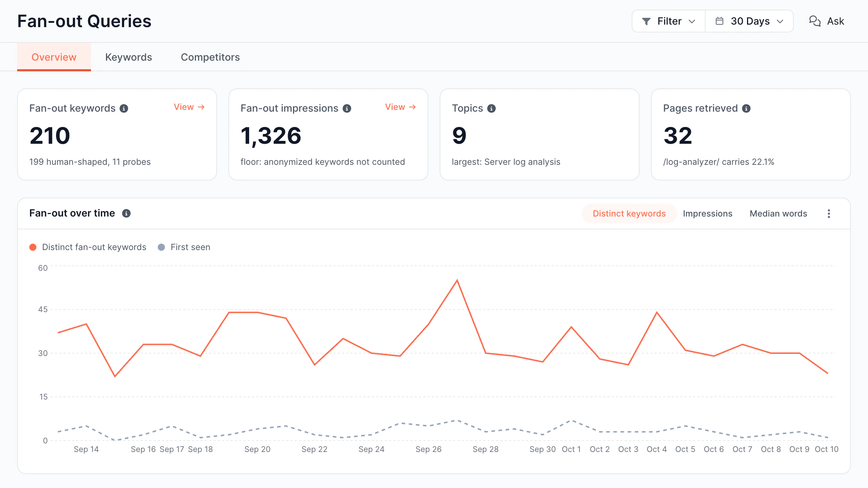Click the 210 fan-out keywords value
This screenshot has width=868, height=488.
click(x=50, y=136)
